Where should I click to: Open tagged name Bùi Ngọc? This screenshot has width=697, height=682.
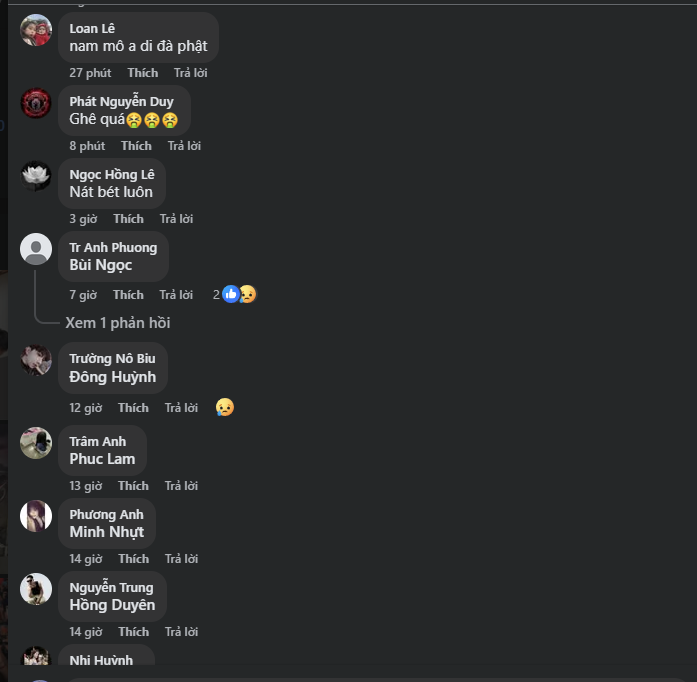(101, 265)
